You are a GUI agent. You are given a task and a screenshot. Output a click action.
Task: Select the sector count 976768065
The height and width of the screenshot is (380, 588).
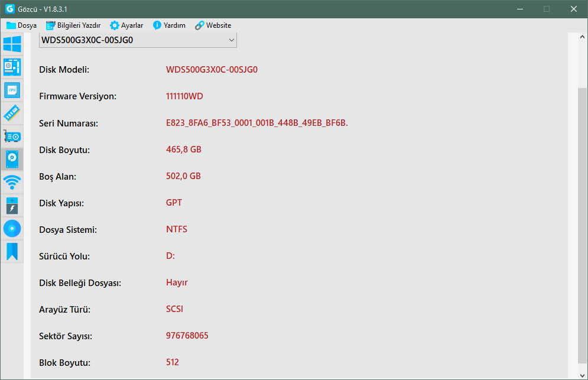(x=187, y=336)
